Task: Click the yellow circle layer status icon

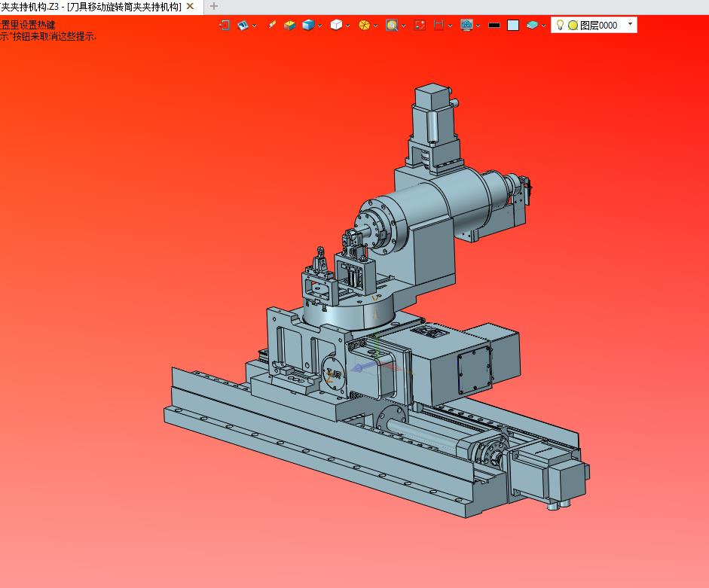Action: point(573,26)
